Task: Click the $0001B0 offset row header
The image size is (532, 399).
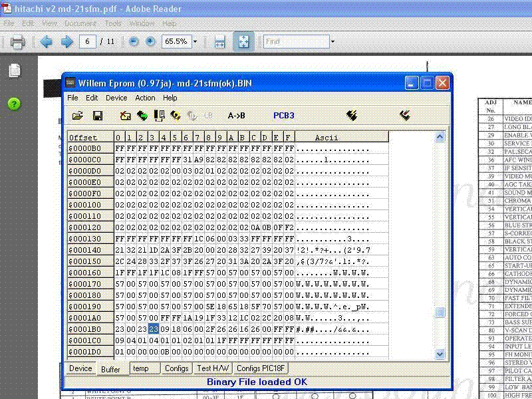Action: point(90,329)
